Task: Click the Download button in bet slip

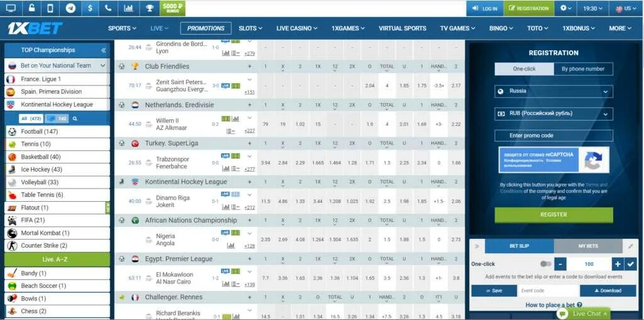Action: [608, 291]
